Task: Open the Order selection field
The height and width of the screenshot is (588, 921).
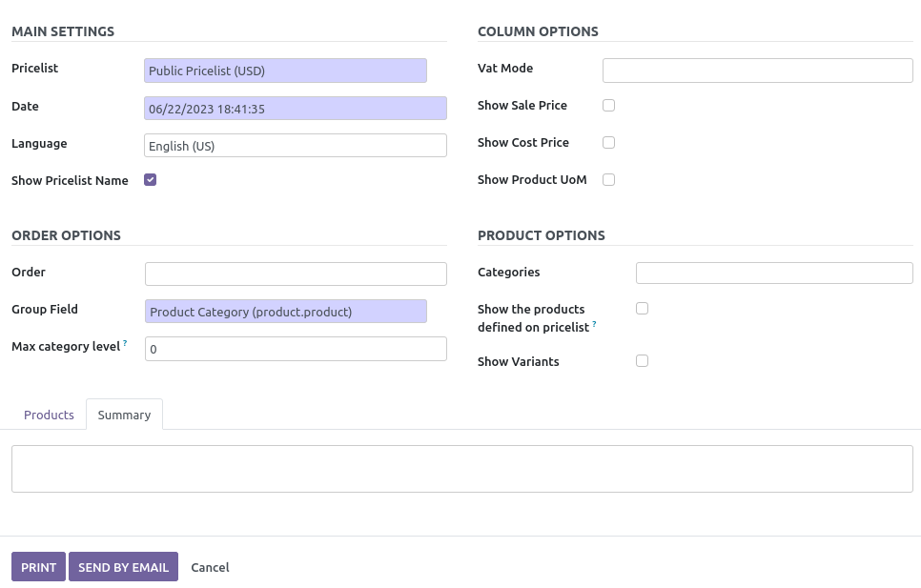Action: coord(296,274)
